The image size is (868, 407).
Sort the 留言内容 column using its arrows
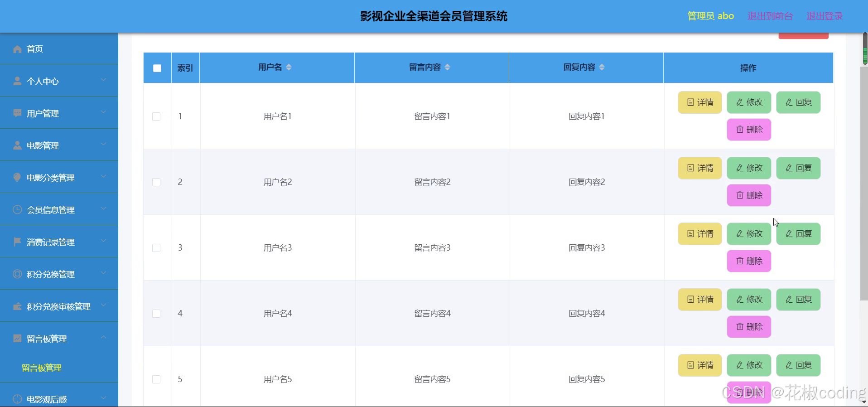pyautogui.click(x=447, y=67)
